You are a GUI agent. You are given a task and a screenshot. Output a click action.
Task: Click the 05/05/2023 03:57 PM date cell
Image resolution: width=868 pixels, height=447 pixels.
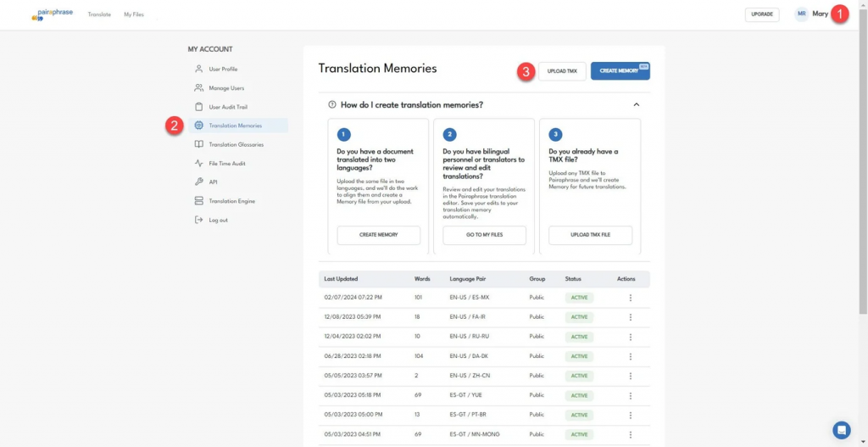click(x=353, y=376)
